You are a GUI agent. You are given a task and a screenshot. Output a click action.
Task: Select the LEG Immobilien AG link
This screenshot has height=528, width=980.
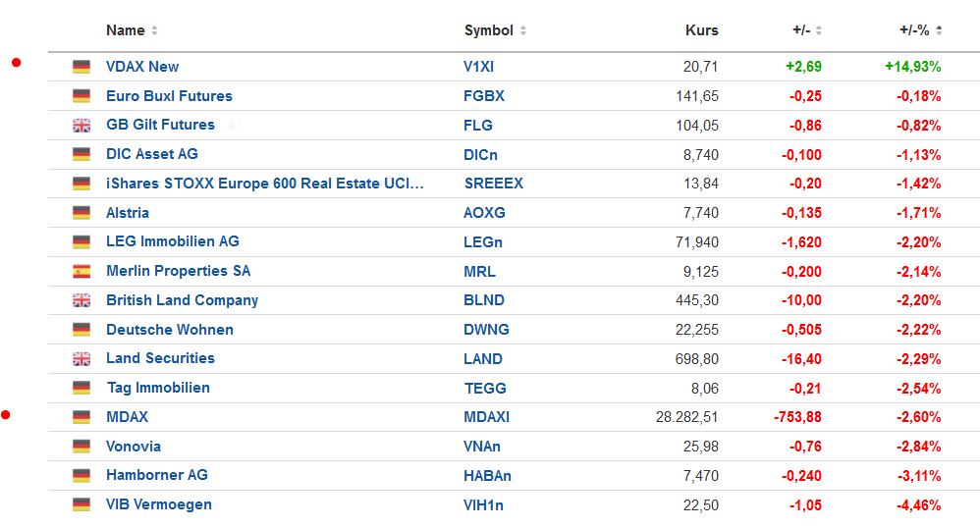[x=173, y=241]
